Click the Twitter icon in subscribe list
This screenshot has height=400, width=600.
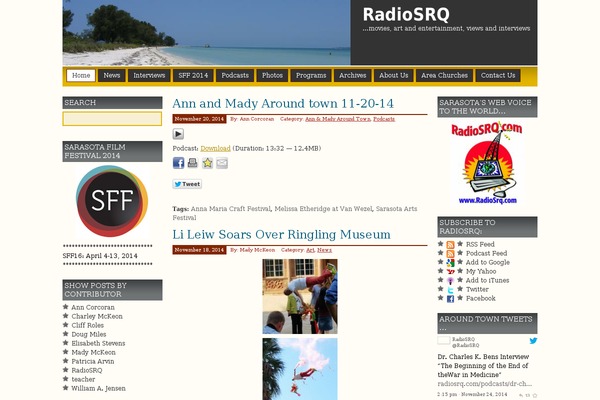click(x=450, y=290)
